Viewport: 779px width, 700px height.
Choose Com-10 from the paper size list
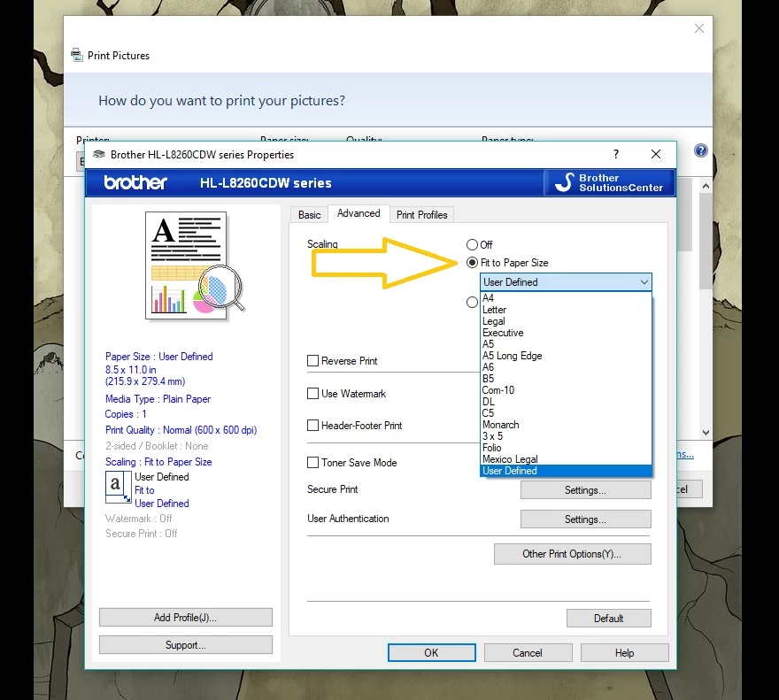(x=566, y=390)
